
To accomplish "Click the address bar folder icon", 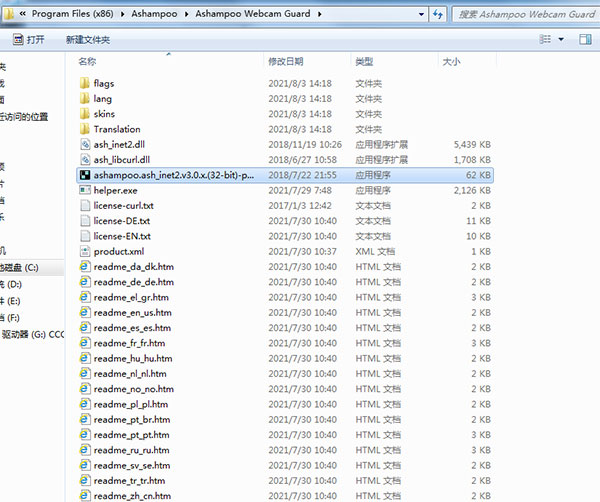I will (8, 14).
